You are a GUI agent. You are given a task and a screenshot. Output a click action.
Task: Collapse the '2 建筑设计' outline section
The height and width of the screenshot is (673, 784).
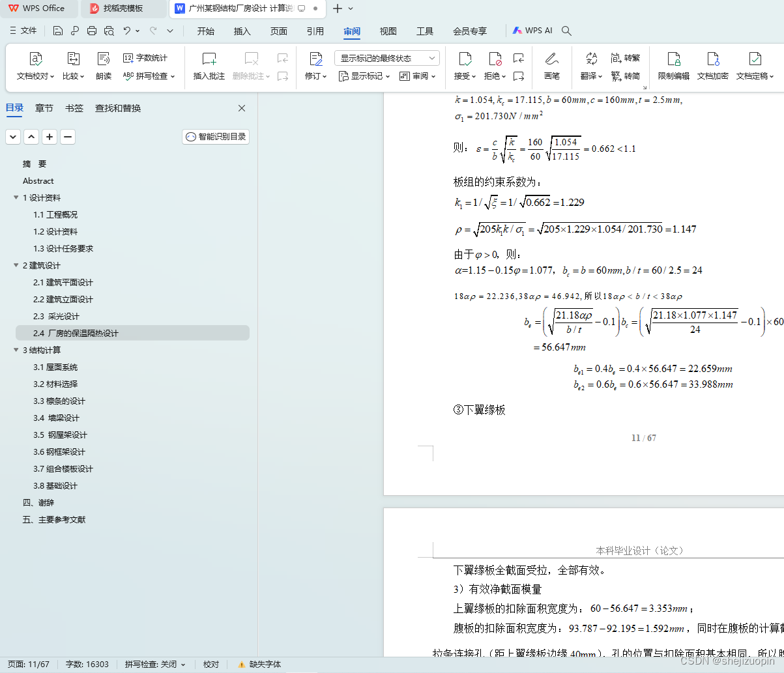click(x=16, y=265)
